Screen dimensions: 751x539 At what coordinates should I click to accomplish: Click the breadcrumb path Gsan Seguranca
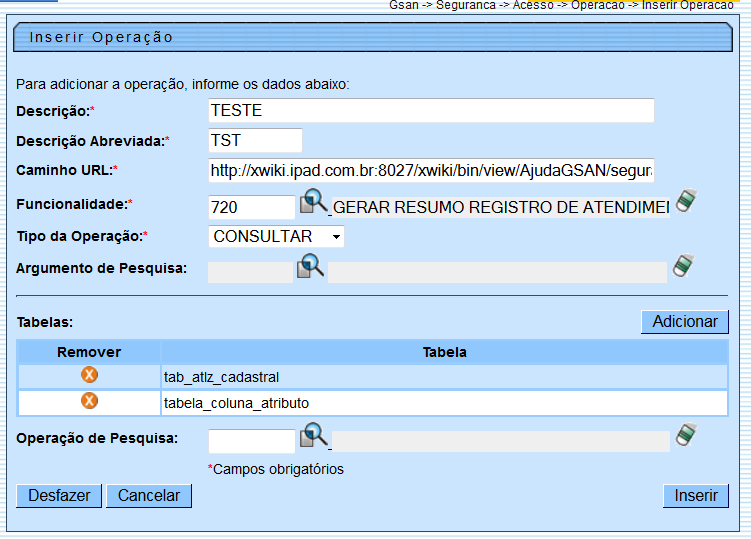561,5
